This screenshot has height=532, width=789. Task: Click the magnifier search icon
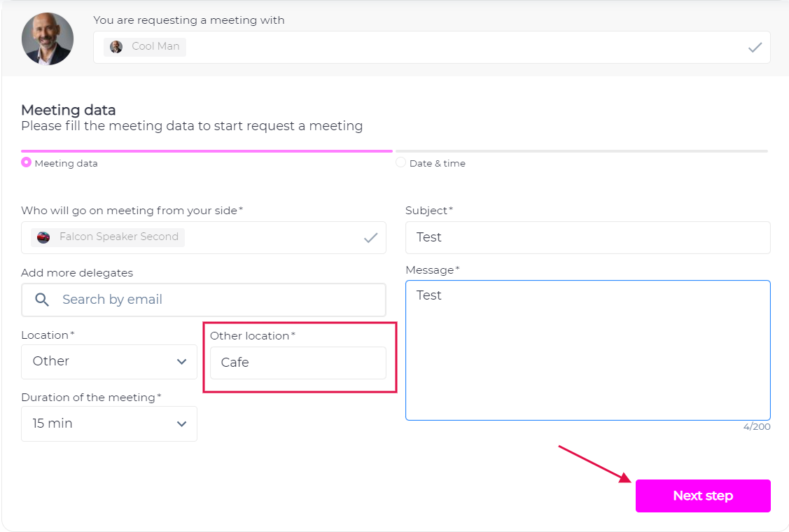42,300
